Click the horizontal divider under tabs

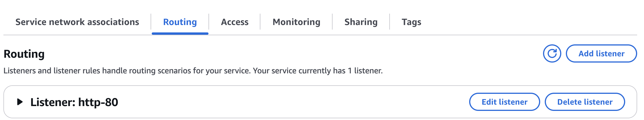[320, 35]
